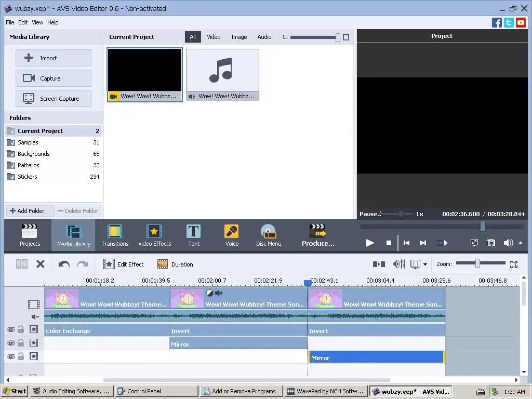The image size is (532, 399).
Task: Select the Wubbzy video thumbnail
Action: (x=145, y=75)
